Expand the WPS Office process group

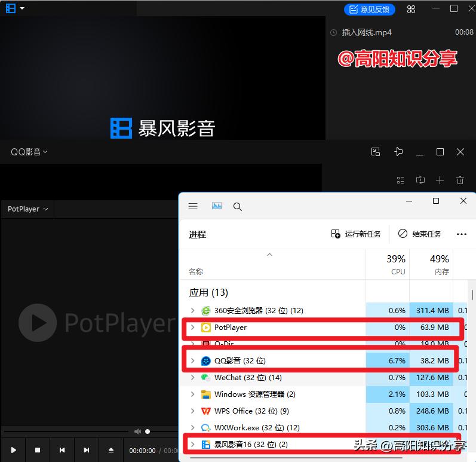point(192,411)
